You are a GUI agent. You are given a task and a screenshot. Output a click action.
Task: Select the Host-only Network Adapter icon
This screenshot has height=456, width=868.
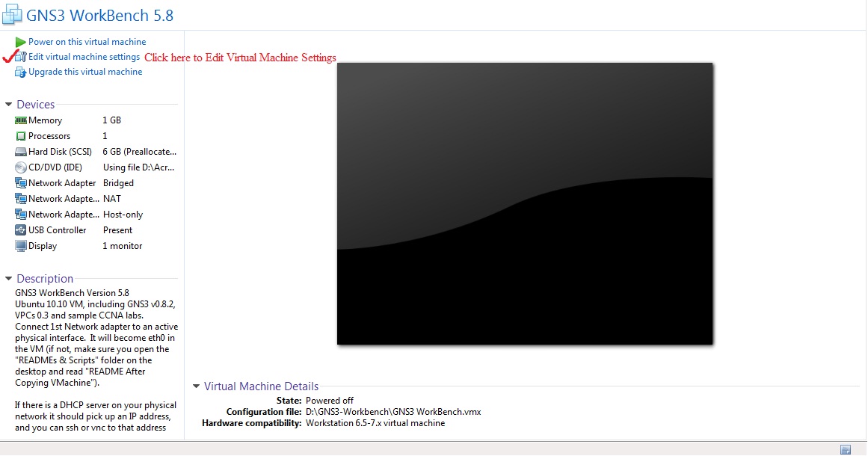coord(20,214)
